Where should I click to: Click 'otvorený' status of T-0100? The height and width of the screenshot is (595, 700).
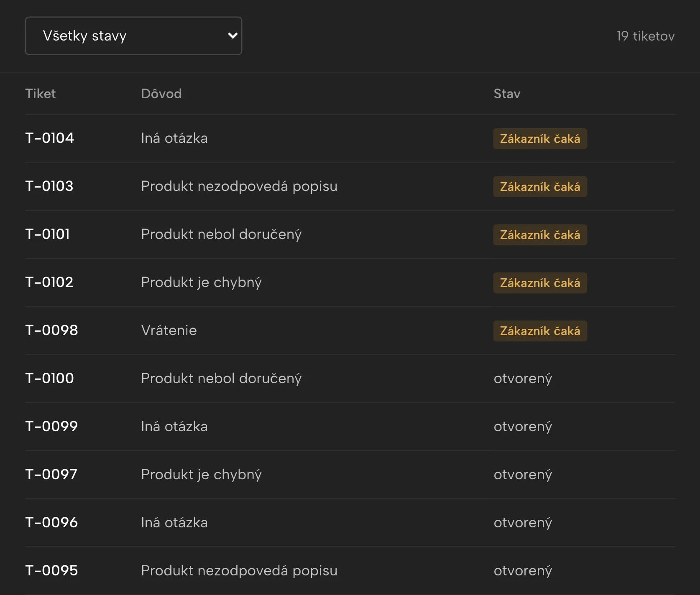[523, 379]
